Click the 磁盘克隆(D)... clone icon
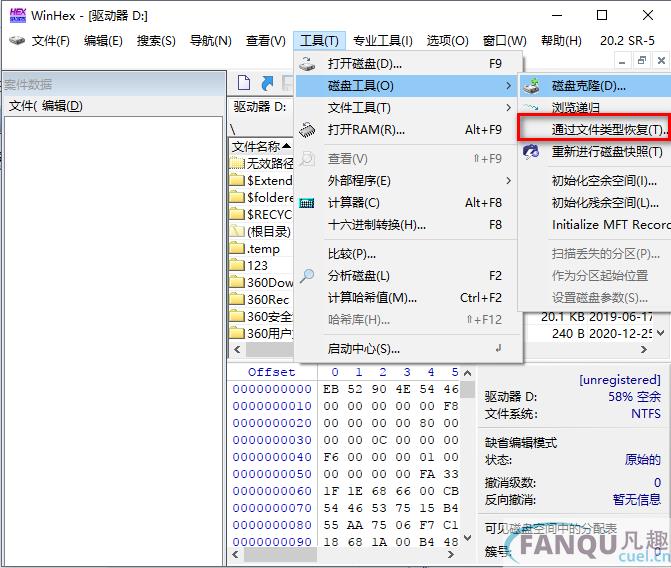671x568 pixels. coord(531,86)
